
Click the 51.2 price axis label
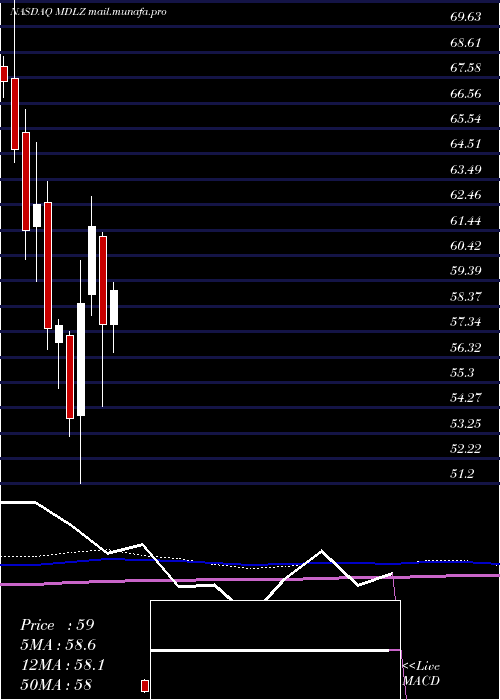click(462, 474)
